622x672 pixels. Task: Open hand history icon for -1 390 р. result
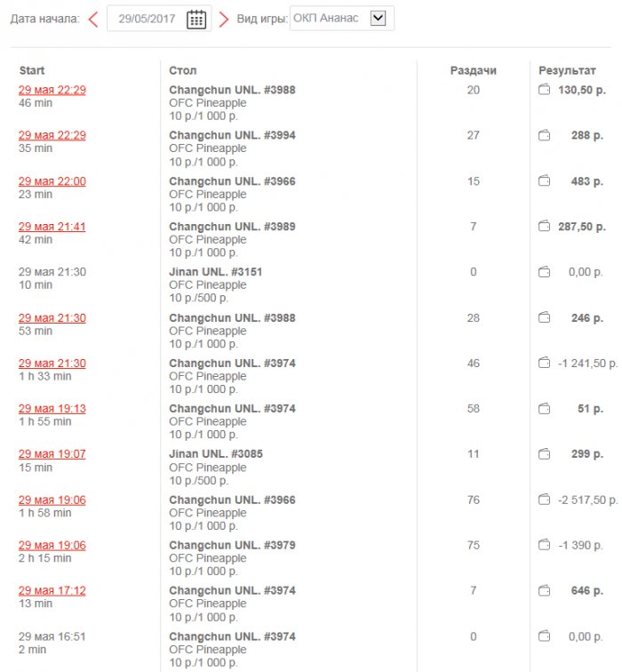pyautogui.click(x=545, y=545)
